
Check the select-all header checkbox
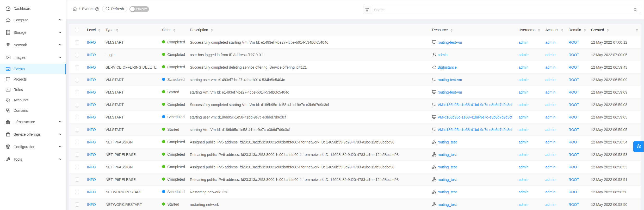[77, 30]
